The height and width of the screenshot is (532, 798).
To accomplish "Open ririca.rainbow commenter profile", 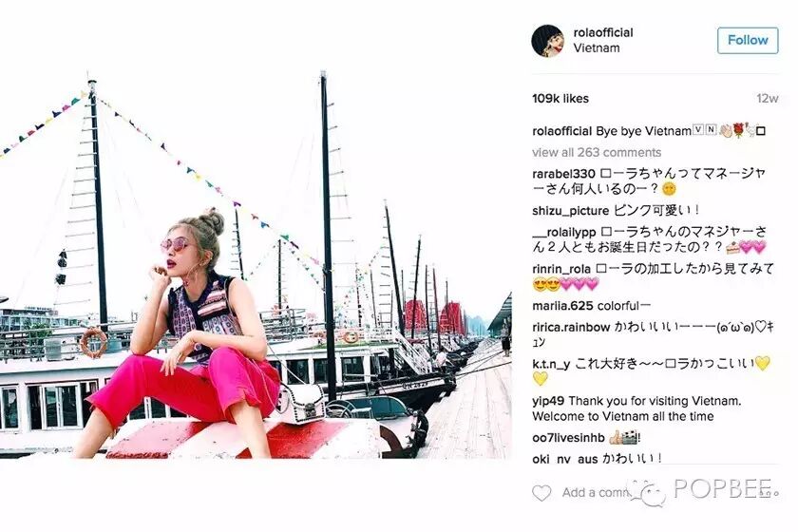I will point(571,328).
